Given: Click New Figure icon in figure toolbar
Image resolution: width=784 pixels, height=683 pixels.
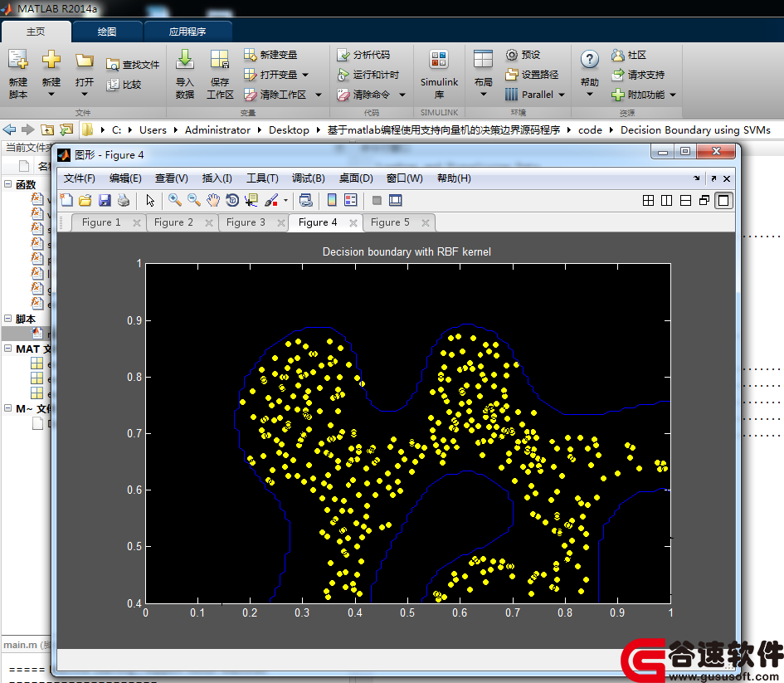Looking at the screenshot, I should [x=66, y=201].
